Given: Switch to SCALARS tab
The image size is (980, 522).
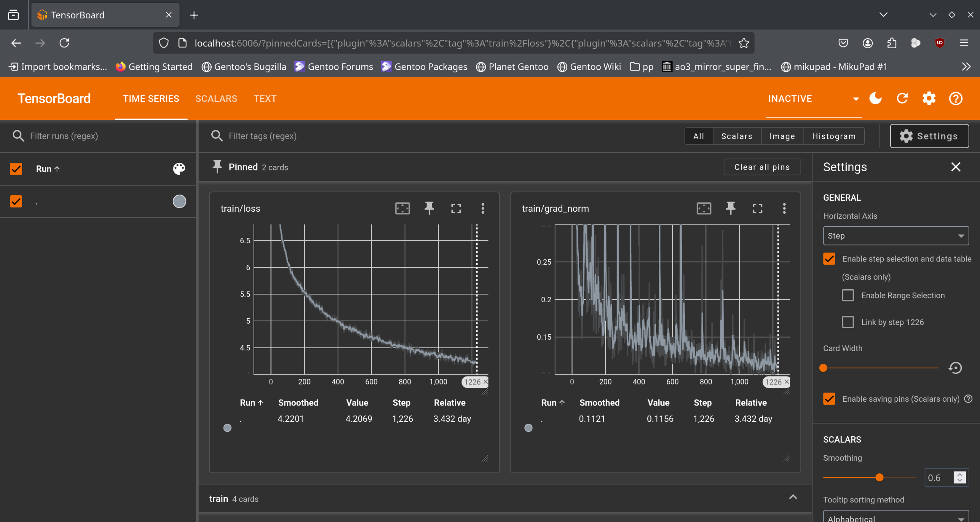Looking at the screenshot, I should tap(216, 98).
